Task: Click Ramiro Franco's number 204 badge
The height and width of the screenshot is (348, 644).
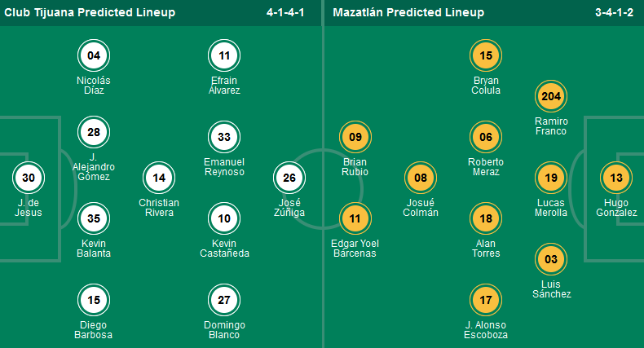Action: (x=551, y=97)
